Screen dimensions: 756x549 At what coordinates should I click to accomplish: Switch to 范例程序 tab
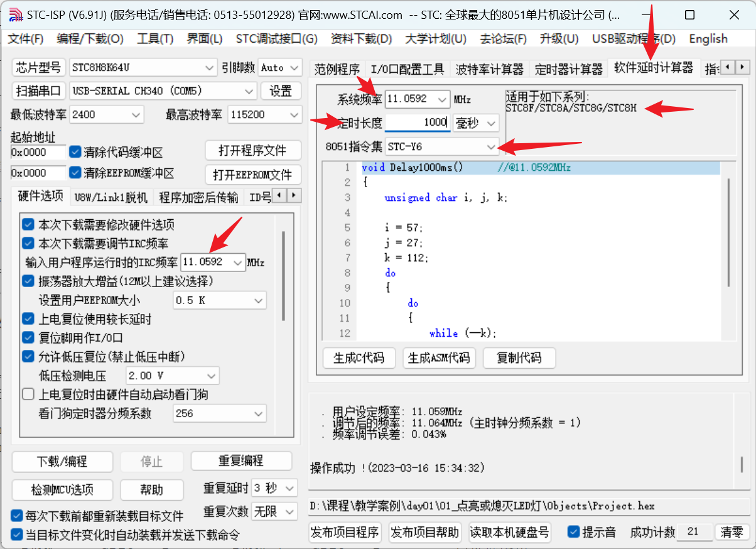[x=337, y=69]
